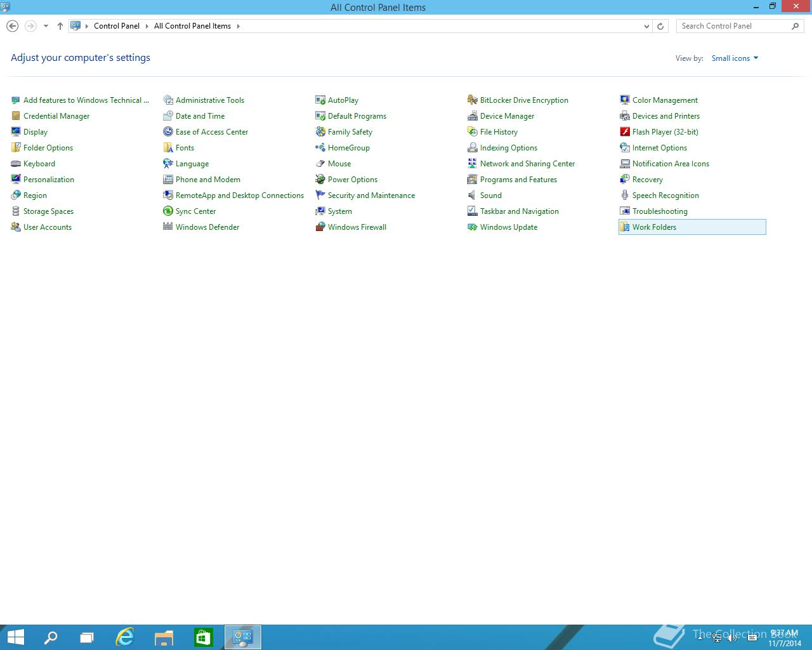812x650 pixels.
Task: Click the Color Management icon
Action: pyautogui.click(x=625, y=100)
